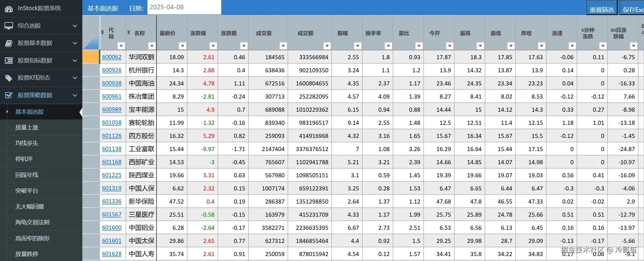Open stock code link 600062
The height and width of the screenshot is (261, 644).
[x=112, y=57]
